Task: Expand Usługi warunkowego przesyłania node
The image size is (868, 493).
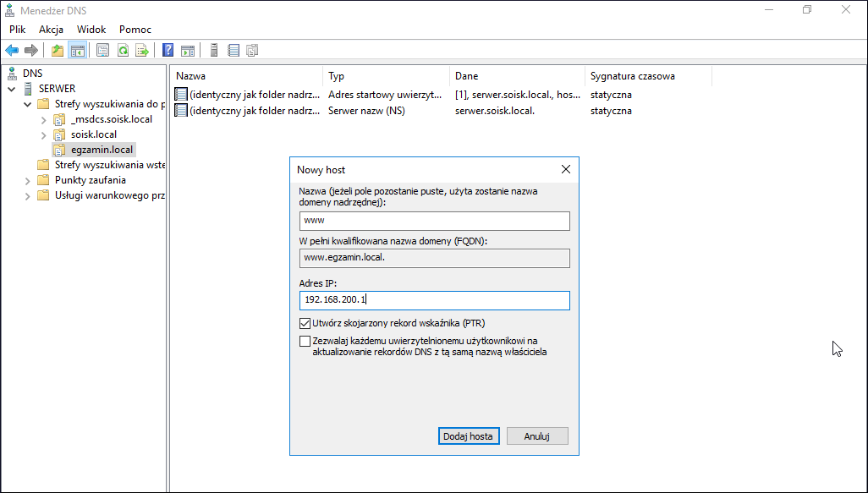Action: coord(28,196)
